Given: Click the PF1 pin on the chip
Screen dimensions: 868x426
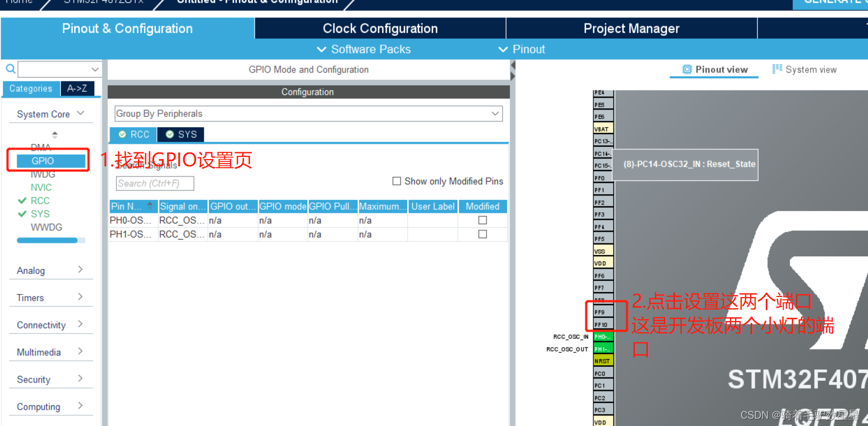Looking at the screenshot, I should (603, 190).
